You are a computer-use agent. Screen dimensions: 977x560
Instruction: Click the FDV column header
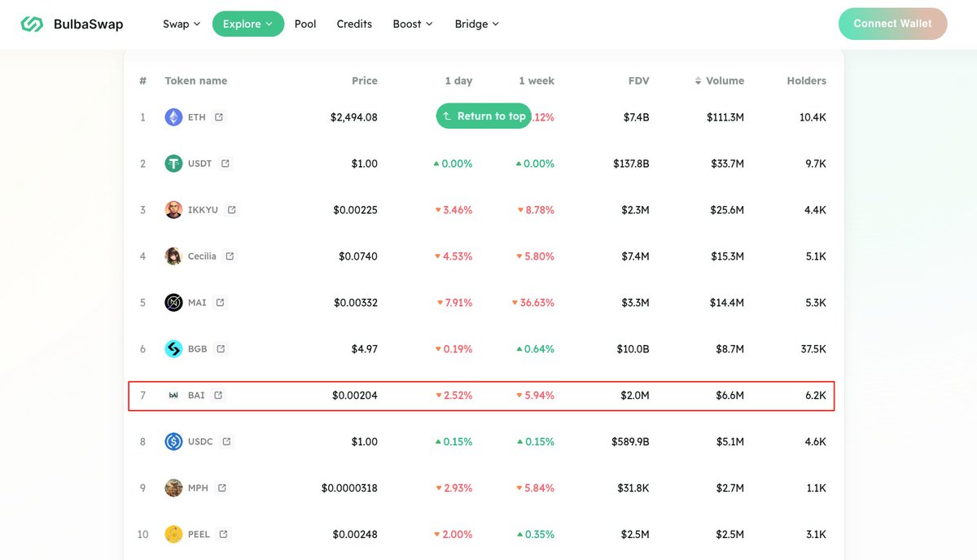pos(639,81)
